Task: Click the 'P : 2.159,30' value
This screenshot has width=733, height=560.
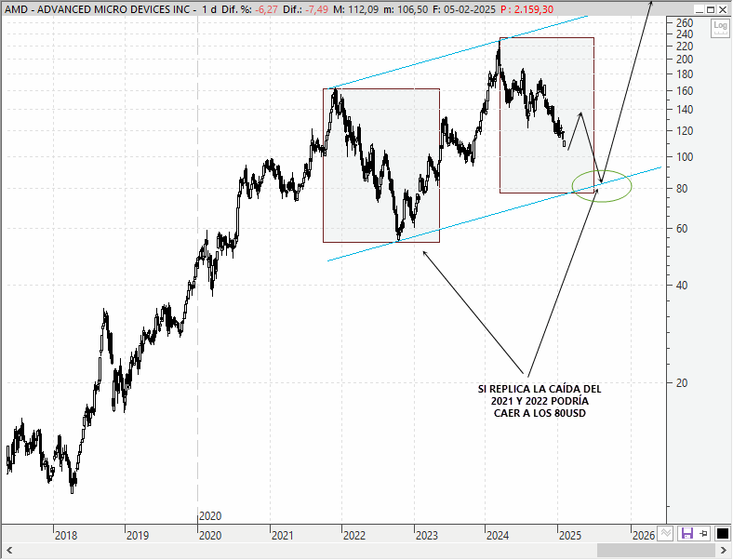Action: (526, 9)
